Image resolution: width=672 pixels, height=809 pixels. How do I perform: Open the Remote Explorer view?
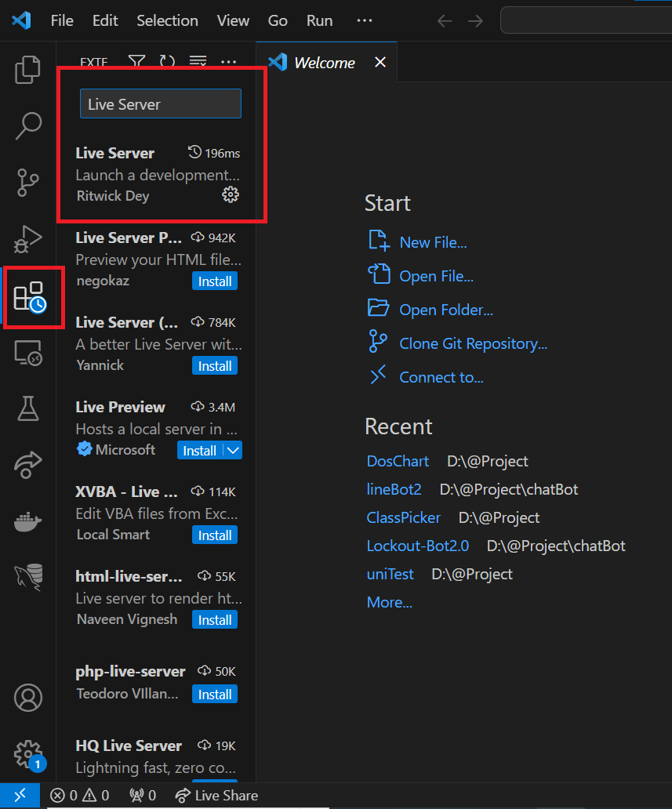pyautogui.click(x=28, y=353)
